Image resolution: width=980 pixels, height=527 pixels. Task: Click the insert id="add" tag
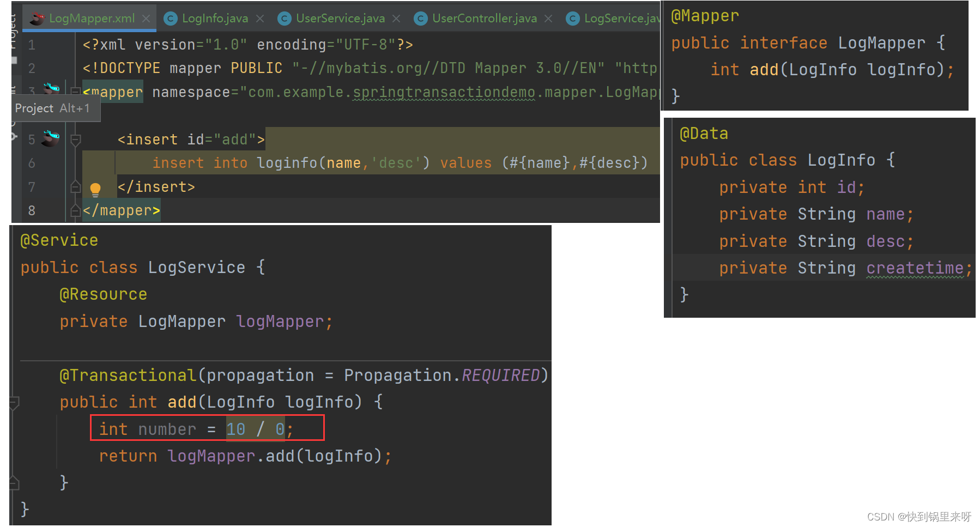pyautogui.click(x=191, y=140)
